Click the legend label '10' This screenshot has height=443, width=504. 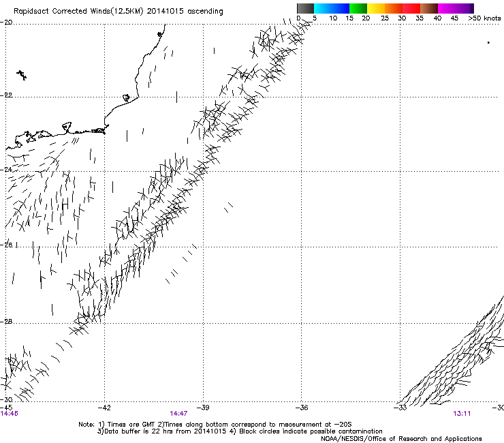click(333, 18)
